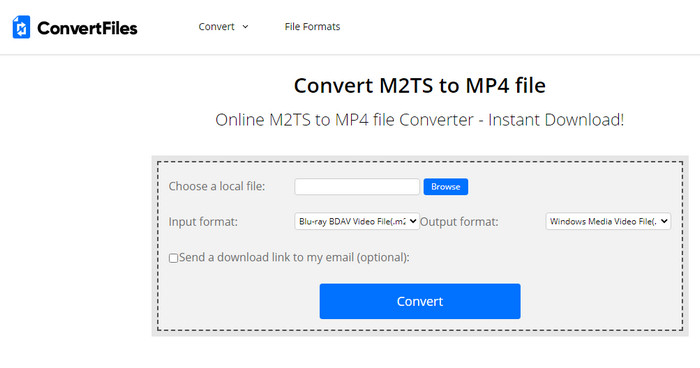The width and height of the screenshot is (700, 368).
Task: Go to File Formats page
Action: tap(312, 27)
